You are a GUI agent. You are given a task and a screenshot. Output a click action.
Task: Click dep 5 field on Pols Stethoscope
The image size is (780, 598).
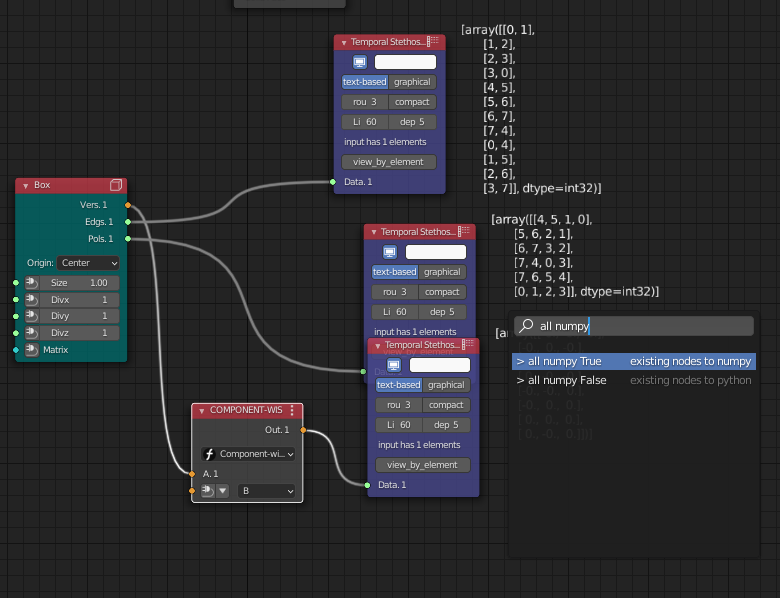click(442, 312)
